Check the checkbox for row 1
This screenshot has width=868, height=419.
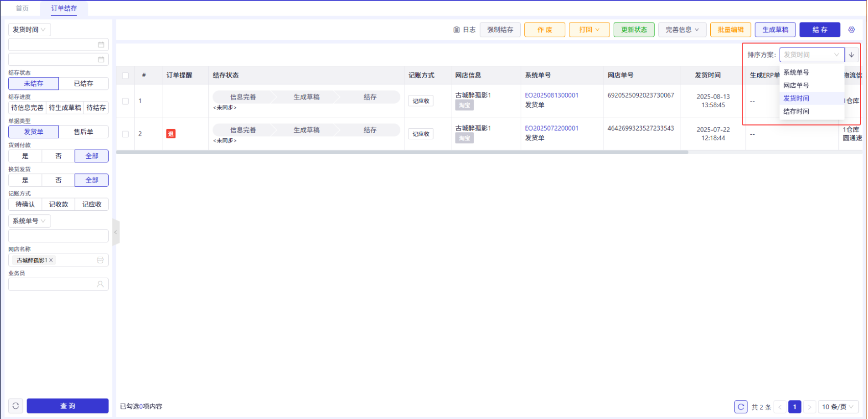tap(125, 101)
